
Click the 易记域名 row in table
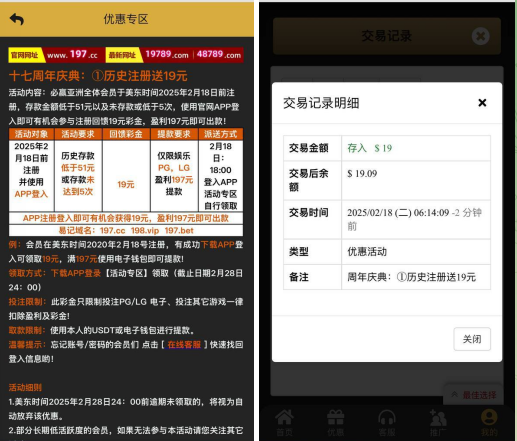(x=126, y=230)
